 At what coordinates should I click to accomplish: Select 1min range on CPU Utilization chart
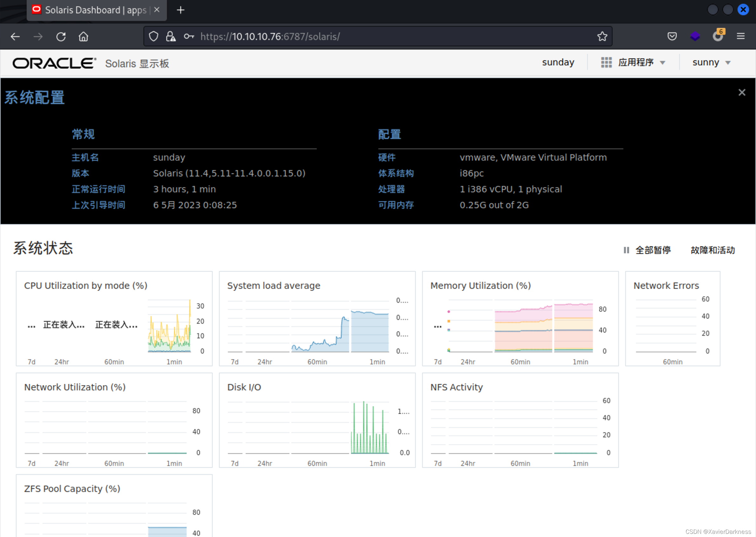click(x=174, y=362)
